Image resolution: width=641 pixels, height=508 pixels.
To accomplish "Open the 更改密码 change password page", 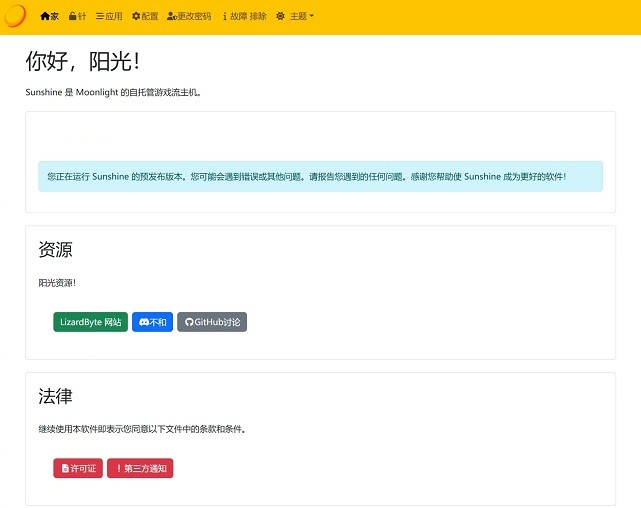I will pyautogui.click(x=189, y=17).
